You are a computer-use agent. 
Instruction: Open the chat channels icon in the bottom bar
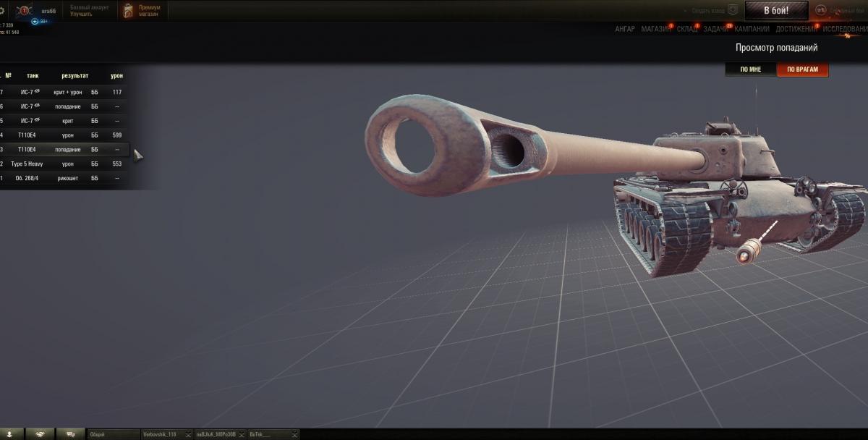[71, 434]
